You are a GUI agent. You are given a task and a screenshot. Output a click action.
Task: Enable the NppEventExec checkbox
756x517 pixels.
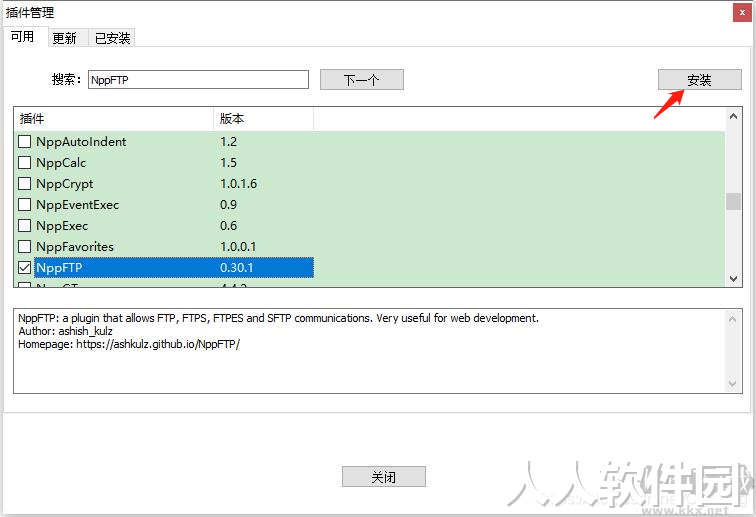click(25, 204)
